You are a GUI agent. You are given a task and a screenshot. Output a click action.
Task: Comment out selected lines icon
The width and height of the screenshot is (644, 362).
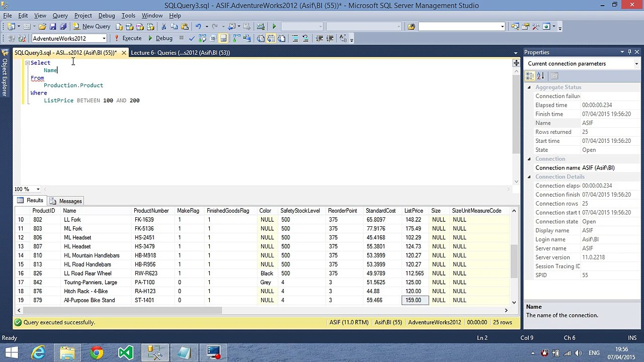tap(295, 38)
